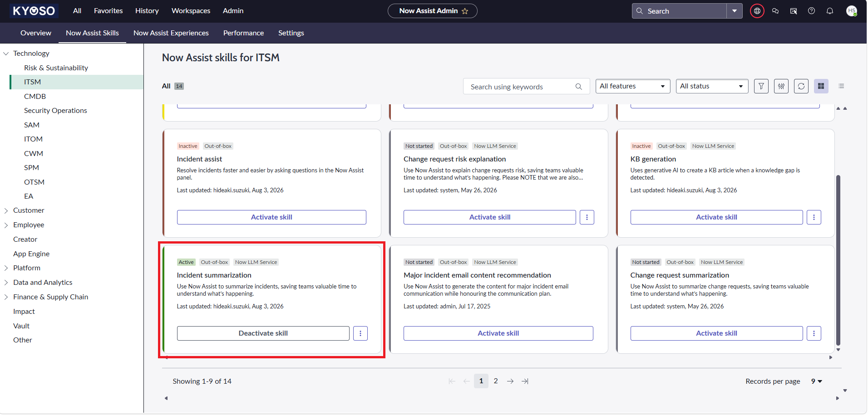Switch to the Settings tab
The image size is (868, 415).
click(291, 33)
